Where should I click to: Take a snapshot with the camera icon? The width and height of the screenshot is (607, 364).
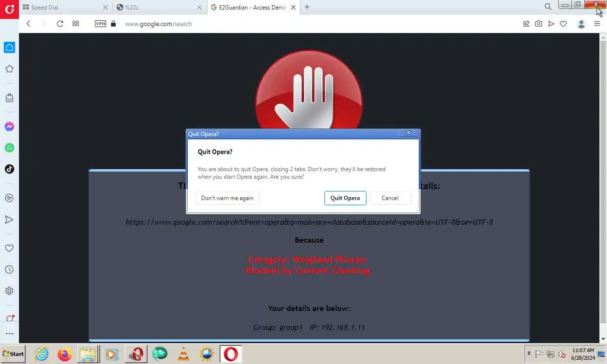(x=539, y=24)
